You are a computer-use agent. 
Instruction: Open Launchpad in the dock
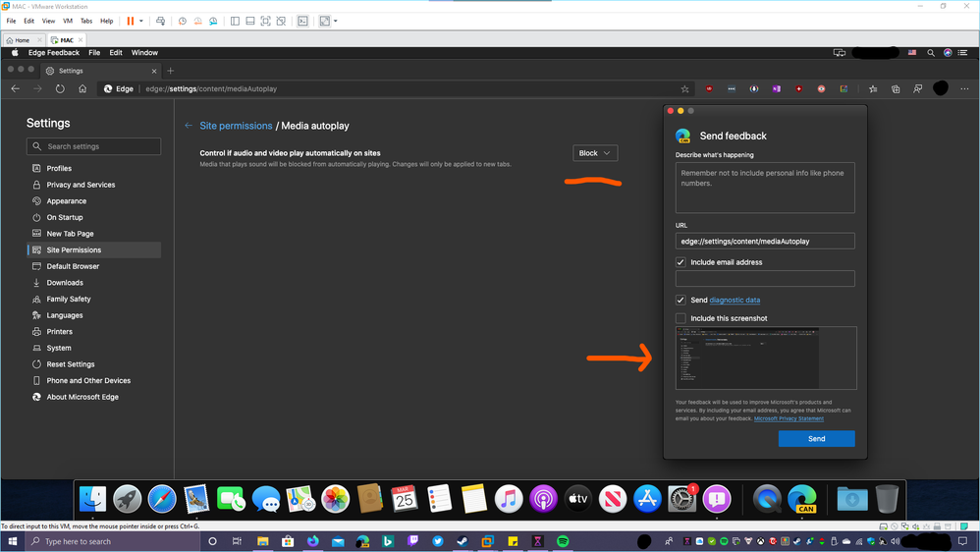coord(127,499)
